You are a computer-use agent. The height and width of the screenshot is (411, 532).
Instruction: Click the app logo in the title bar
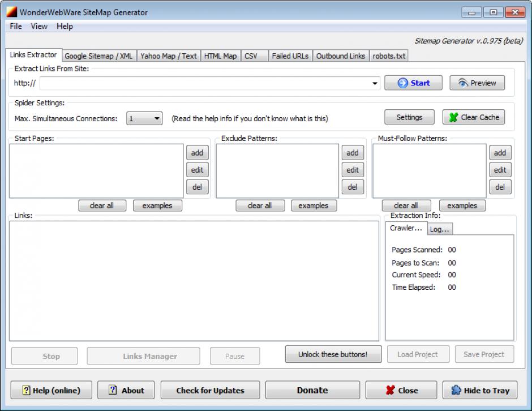pos(11,12)
